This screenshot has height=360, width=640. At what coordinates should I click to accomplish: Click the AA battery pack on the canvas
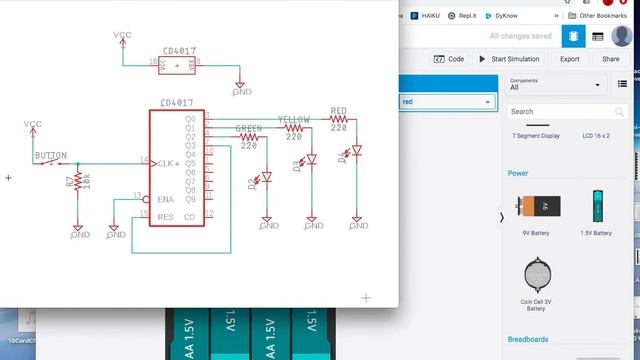[x=250, y=334]
